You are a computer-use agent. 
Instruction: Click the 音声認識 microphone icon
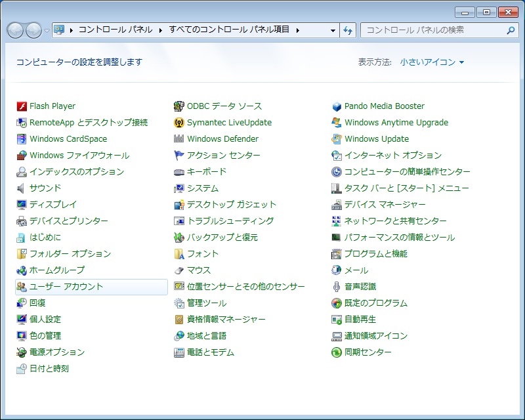337,287
